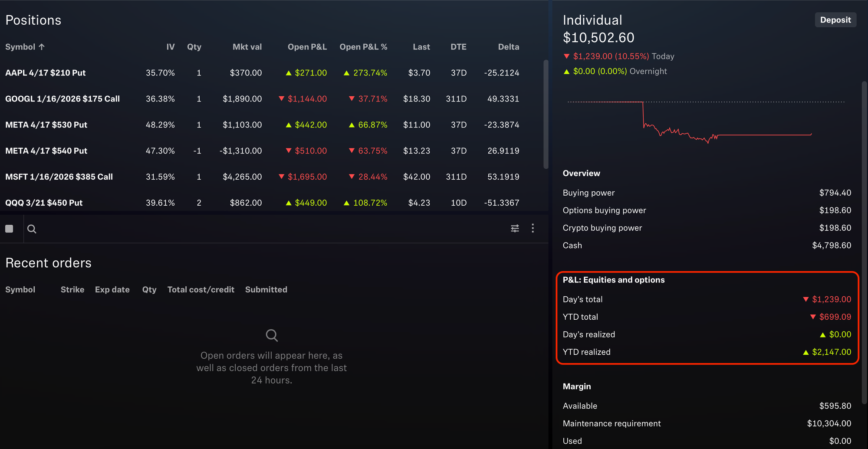Sort positions by Last column
Viewport: 868px width, 449px height.
click(x=421, y=47)
